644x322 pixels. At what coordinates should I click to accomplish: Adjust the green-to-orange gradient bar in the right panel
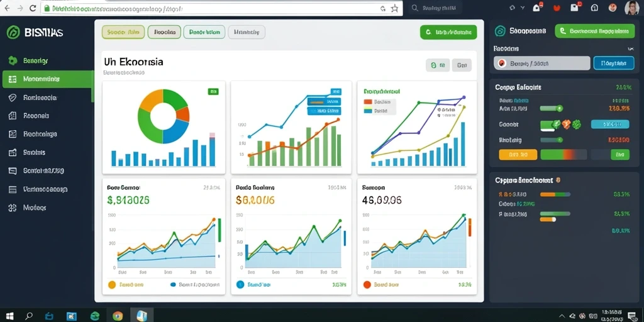tap(562, 155)
